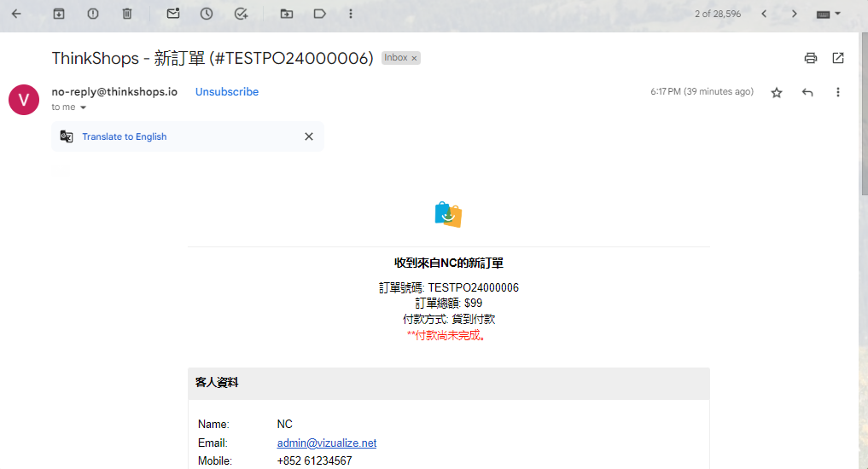This screenshot has height=469, width=868.
Task: Mark this email as unread
Action: 173,14
